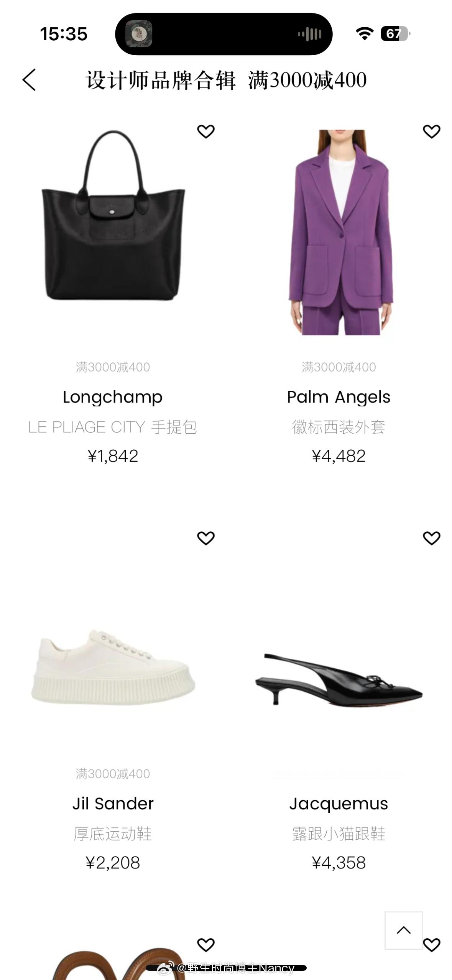
Task: Tap the Dynamic Island app thumbnail
Action: point(139,34)
